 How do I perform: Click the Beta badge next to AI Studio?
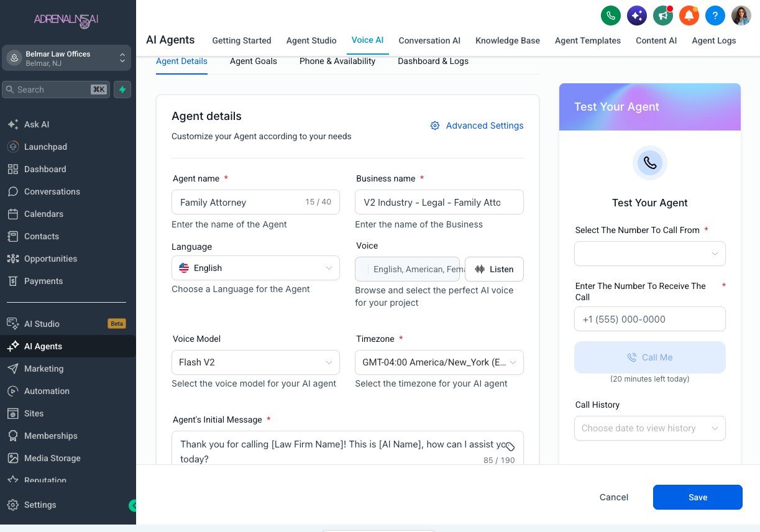117,324
